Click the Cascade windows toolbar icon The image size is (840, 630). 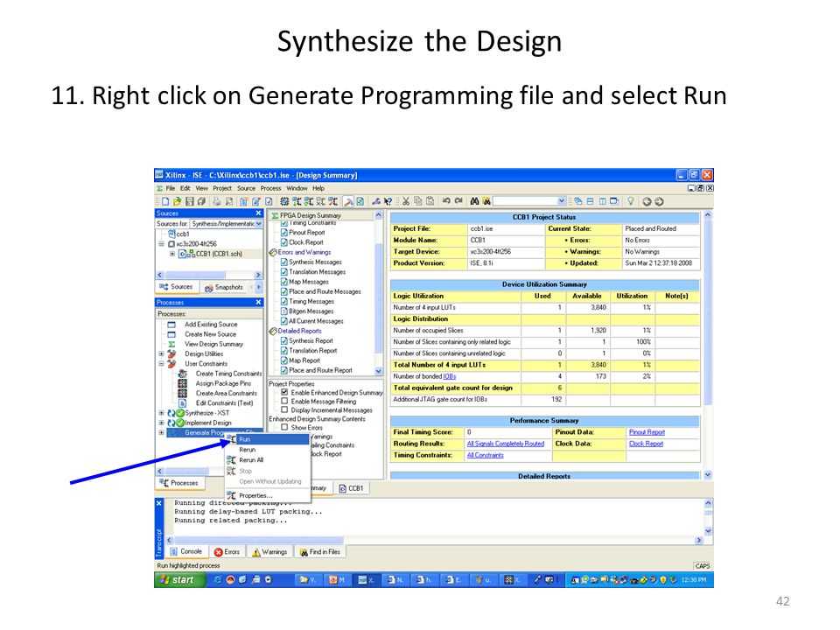578,201
